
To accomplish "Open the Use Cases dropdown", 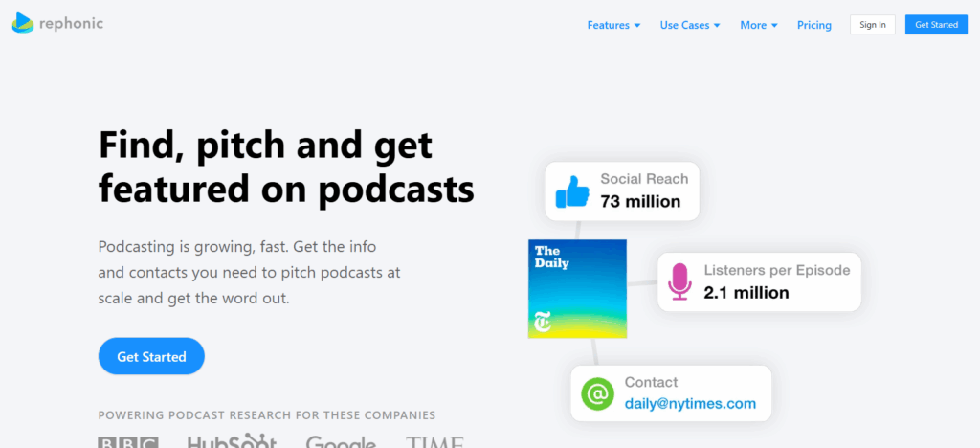I will pos(689,25).
